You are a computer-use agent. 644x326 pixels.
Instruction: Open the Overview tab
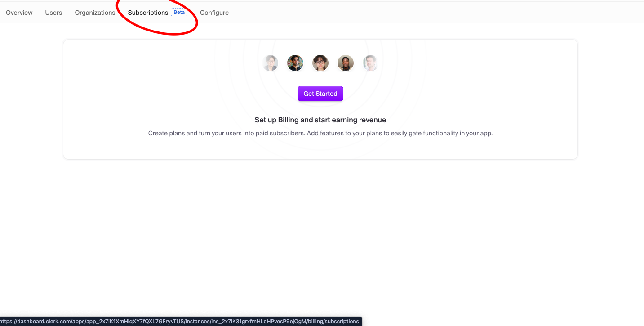(x=19, y=13)
